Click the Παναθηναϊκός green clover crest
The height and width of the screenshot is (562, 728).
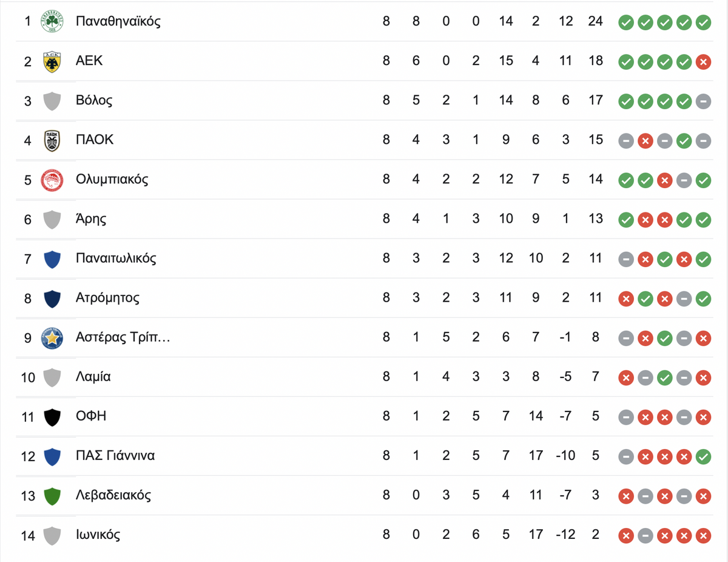(x=52, y=22)
